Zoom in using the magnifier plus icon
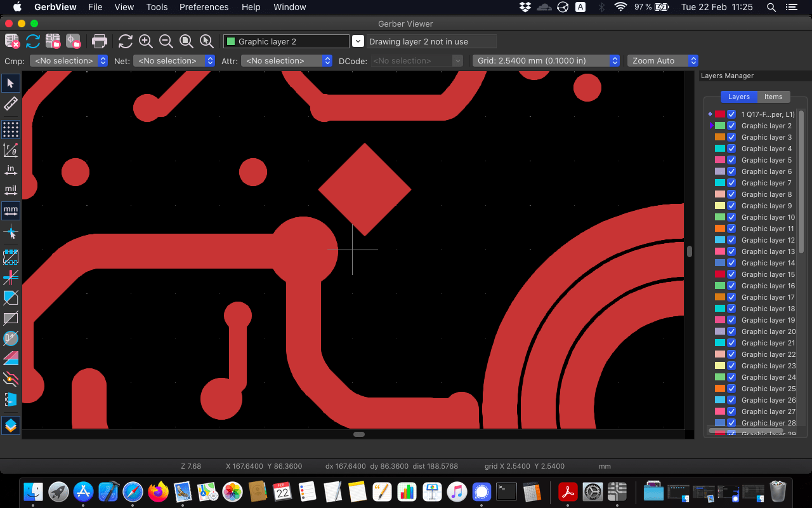812x508 pixels. 146,41
